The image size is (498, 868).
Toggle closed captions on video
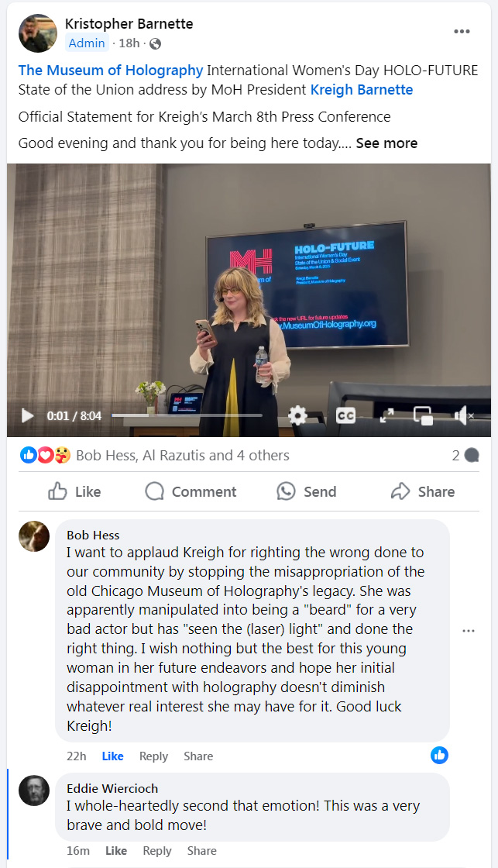tap(346, 415)
